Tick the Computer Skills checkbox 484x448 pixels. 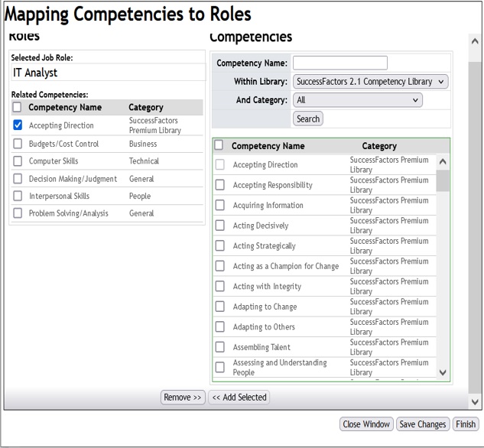(18, 161)
